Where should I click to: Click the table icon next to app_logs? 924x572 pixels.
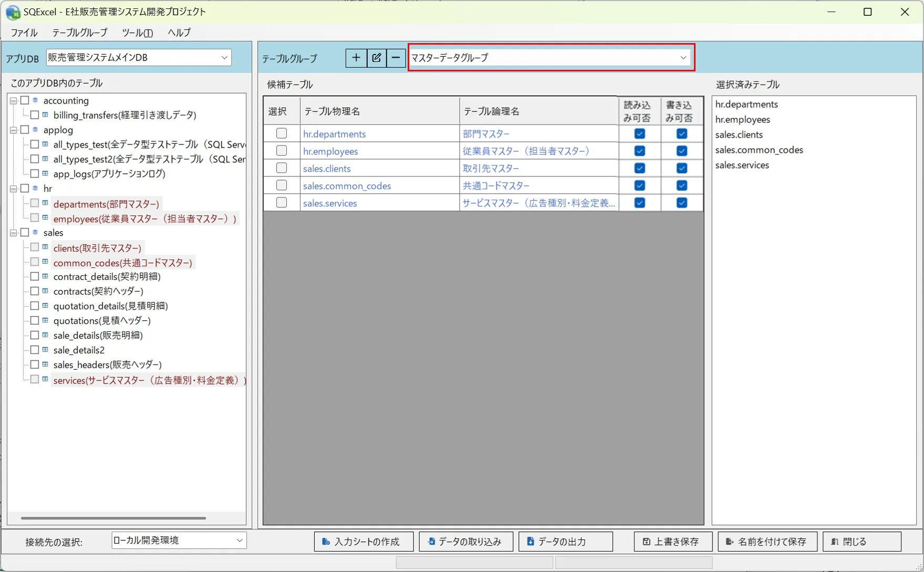46,173
